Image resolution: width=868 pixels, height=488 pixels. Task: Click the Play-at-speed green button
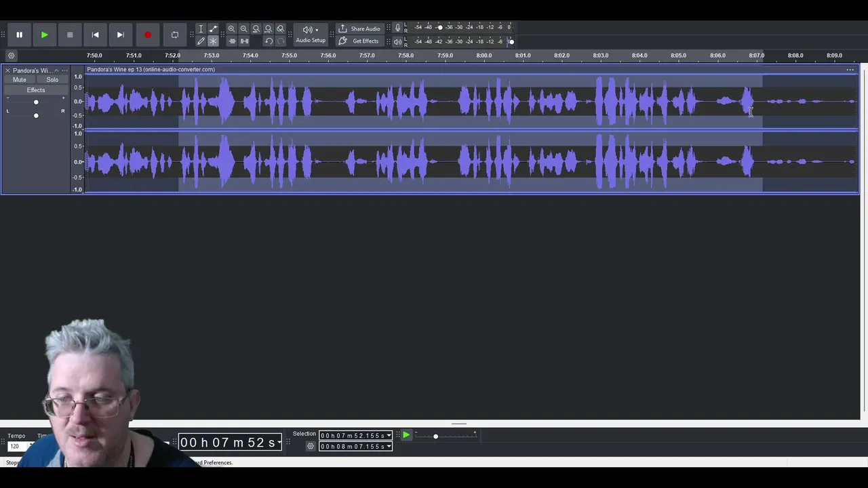[x=406, y=436]
